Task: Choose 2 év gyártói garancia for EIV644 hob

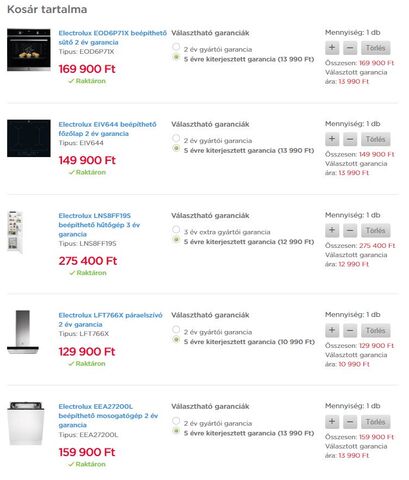Action: 176,138
